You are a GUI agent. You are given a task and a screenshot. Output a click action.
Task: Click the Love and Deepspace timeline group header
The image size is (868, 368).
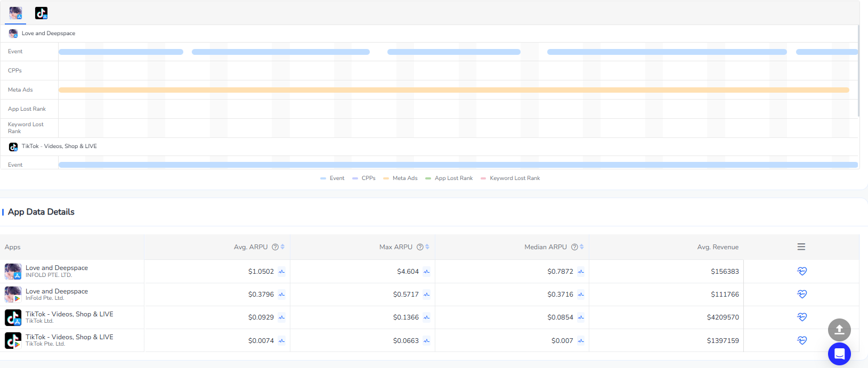(x=48, y=34)
